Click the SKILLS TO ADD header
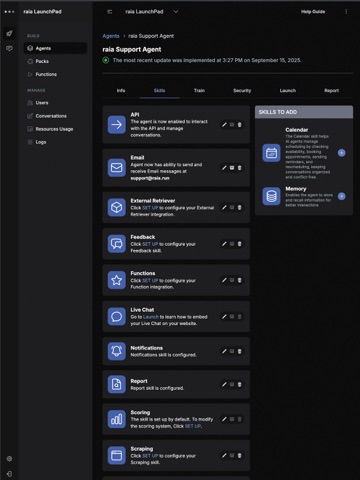This screenshot has height=480, width=360. [304, 112]
